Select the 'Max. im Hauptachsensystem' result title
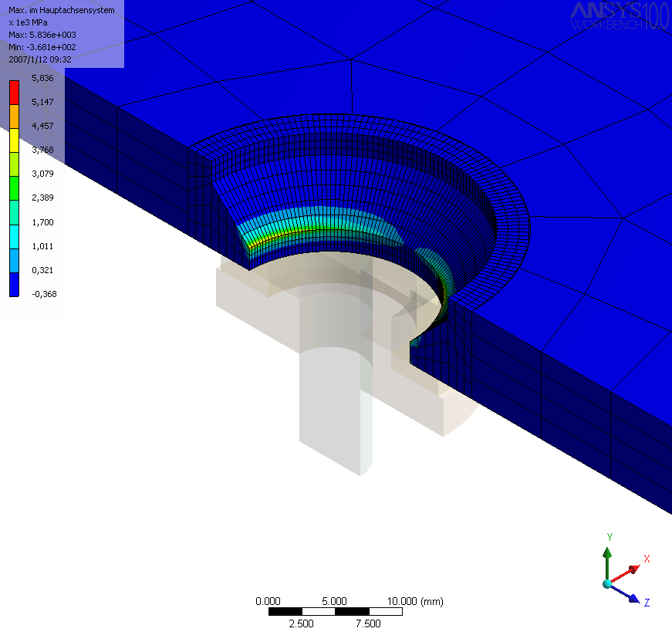The image size is (672, 642). [61, 10]
